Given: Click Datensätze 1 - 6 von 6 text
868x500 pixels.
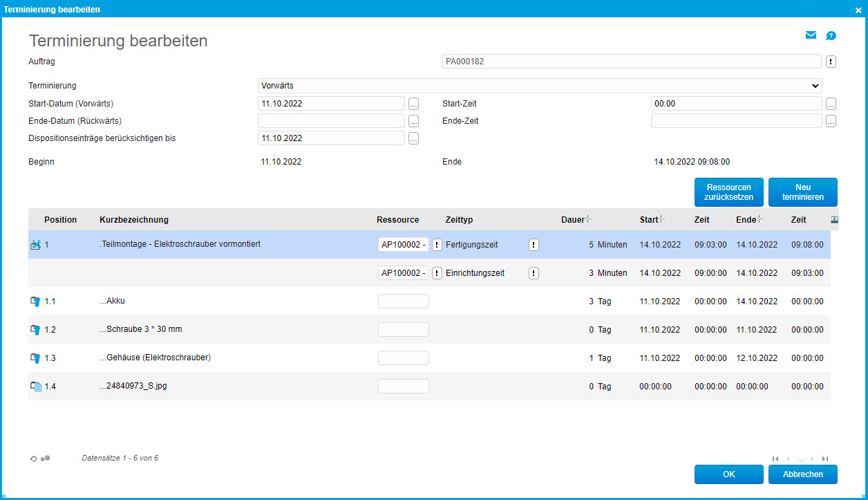Looking at the screenshot, I should pyautogui.click(x=120, y=458).
